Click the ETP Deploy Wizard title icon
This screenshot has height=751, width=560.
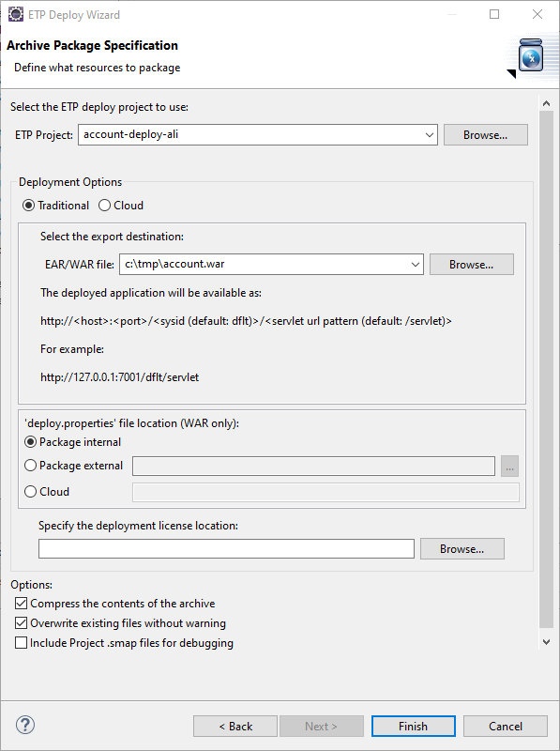[16, 14]
